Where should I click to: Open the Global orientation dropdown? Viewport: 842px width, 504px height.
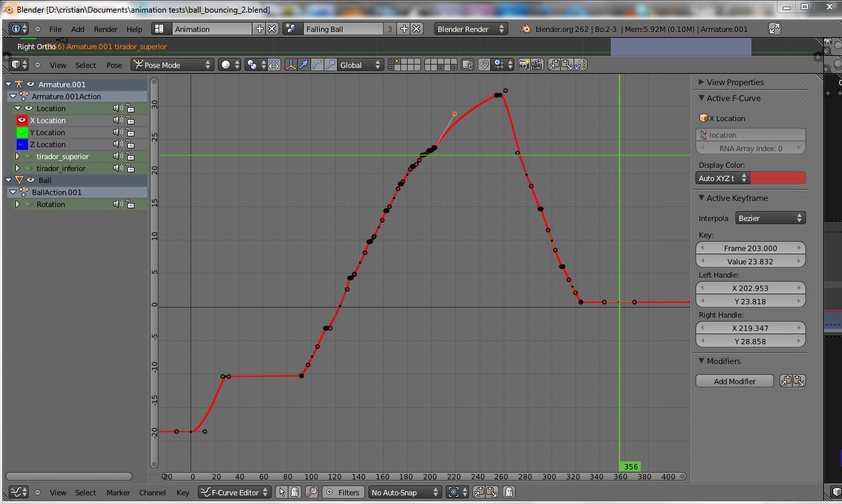click(x=360, y=65)
